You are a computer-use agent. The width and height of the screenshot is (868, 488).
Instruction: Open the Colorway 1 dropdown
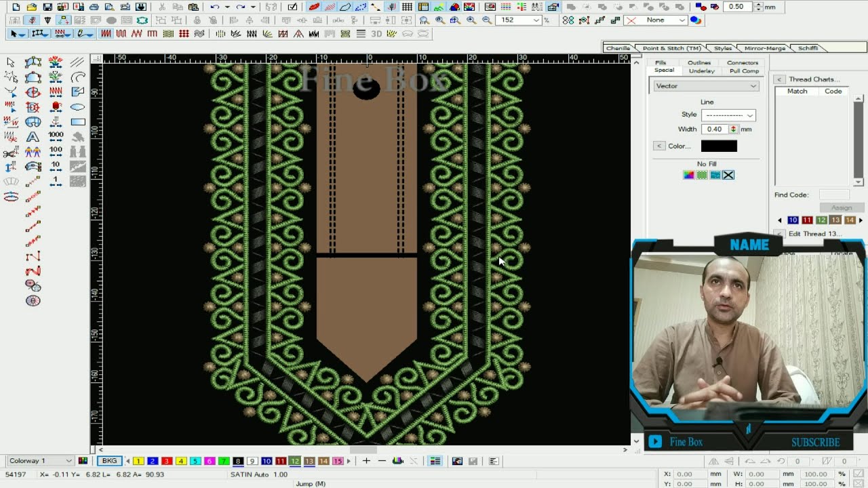pyautogui.click(x=40, y=461)
